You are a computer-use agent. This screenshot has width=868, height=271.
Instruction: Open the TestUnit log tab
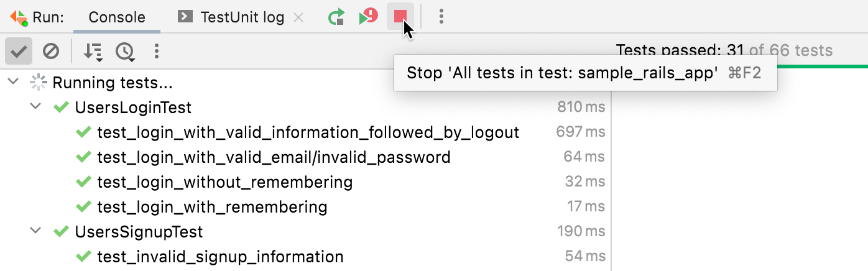coord(241,17)
